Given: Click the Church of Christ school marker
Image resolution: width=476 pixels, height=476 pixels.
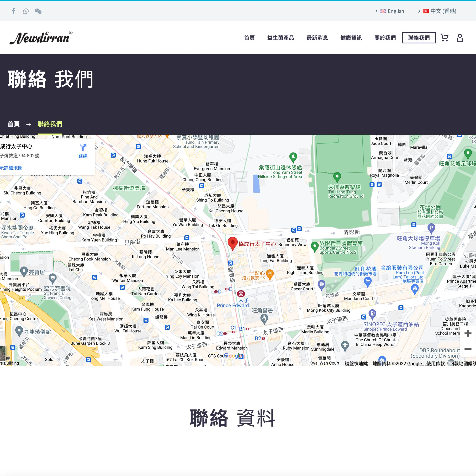Looking at the screenshot, I should coord(345,346).
